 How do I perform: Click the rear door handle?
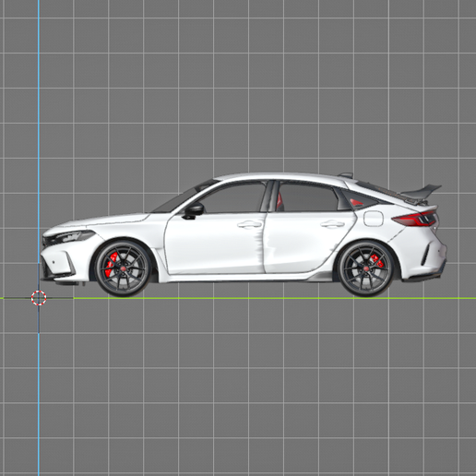coord(333,224)
